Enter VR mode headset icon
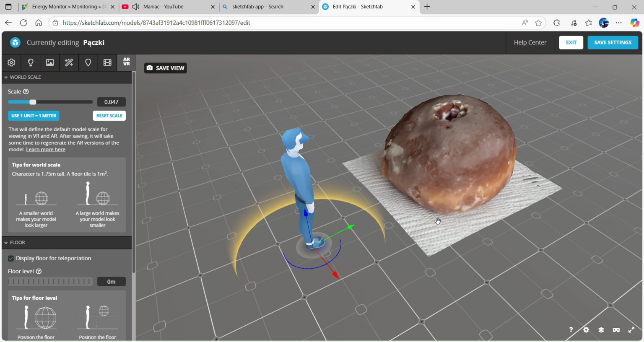Image resolution: width=644 pixels, height=342 pixels. [x=616, y=330]
